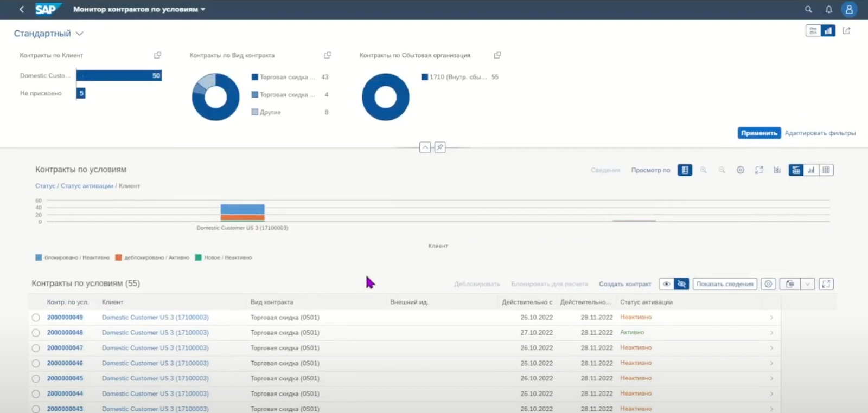
Task: Change chart type icon
Action: pyautogui.click(x=777, y=170)
